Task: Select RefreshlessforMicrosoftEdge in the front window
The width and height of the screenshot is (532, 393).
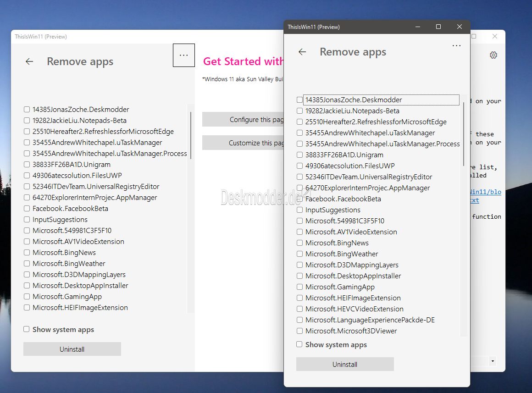Action: [299, 122]
